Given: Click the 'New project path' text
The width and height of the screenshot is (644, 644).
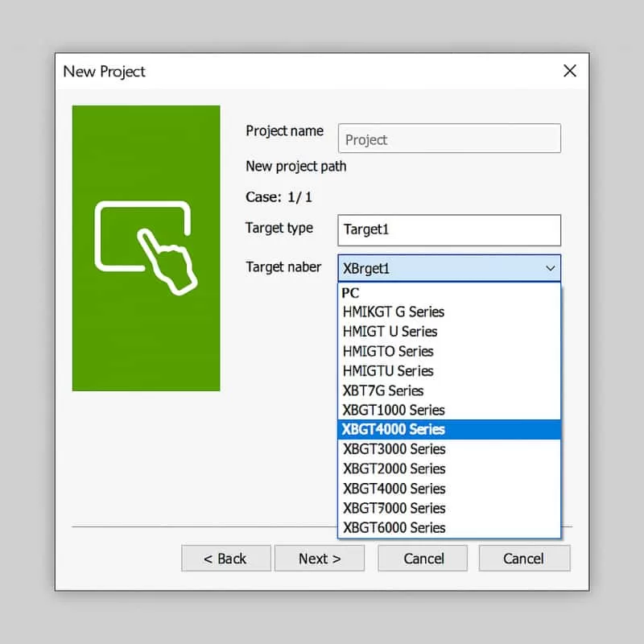Looking at the screenshot, I should [x=296, y=167].
